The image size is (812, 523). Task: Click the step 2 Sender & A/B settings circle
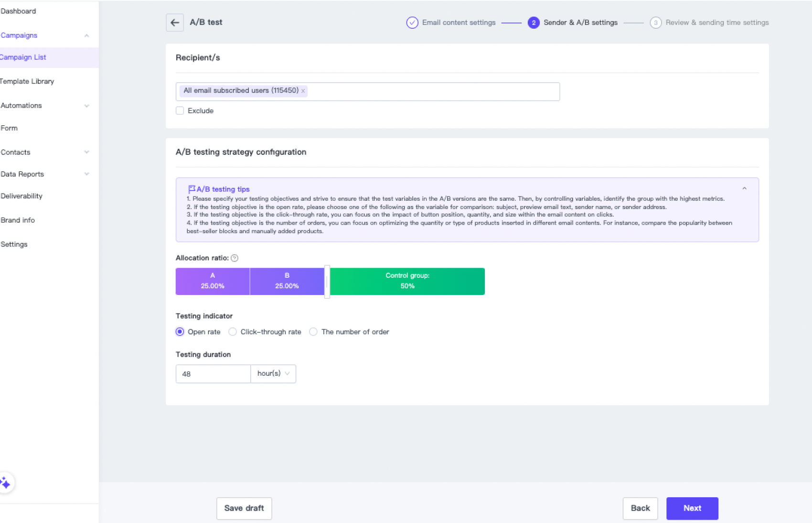click(534, 22)
